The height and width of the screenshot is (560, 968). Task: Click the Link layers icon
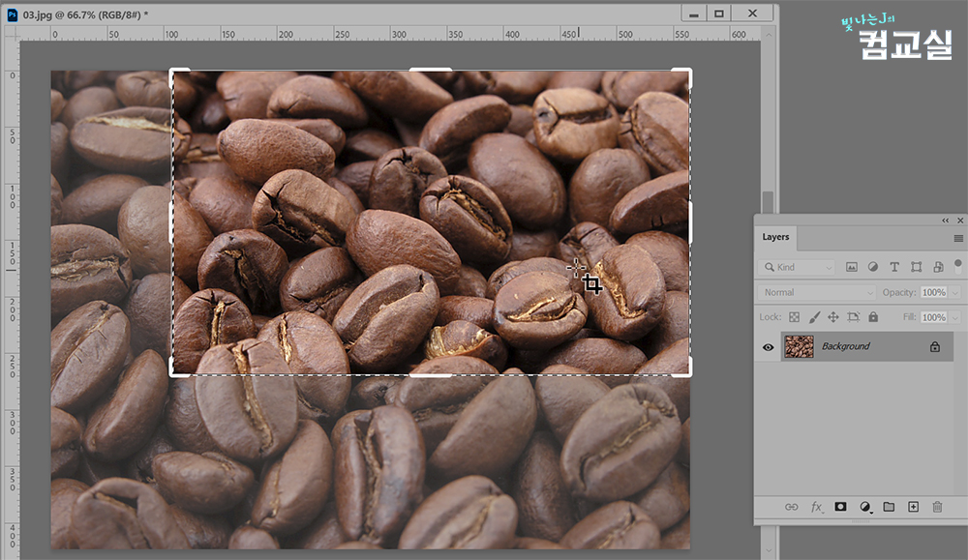click(x=792, y=507)
